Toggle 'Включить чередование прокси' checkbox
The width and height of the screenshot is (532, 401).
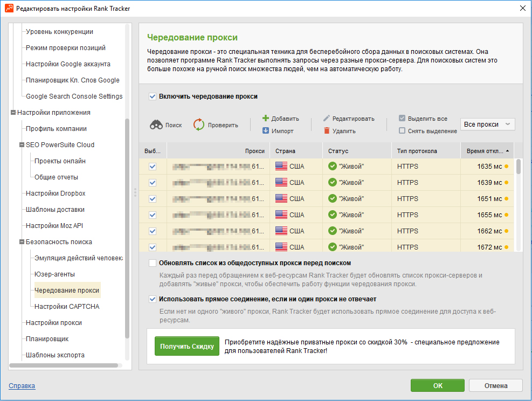[153, 96]
